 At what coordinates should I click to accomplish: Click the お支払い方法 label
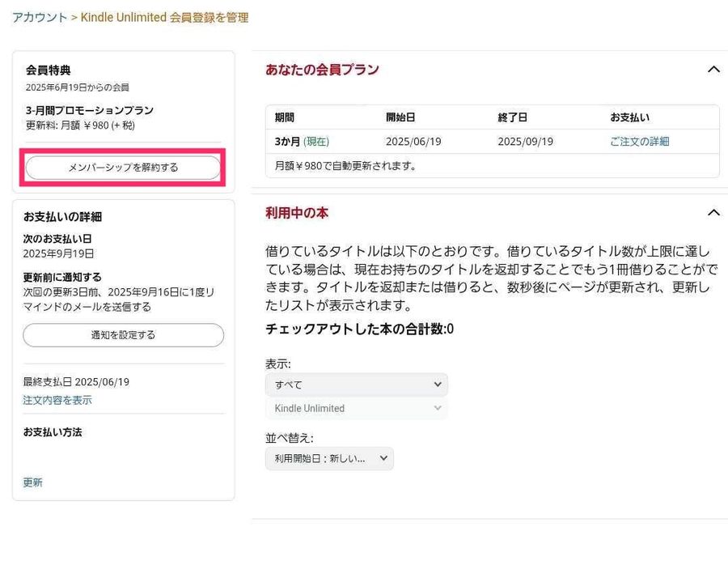(x=53, y=432)
